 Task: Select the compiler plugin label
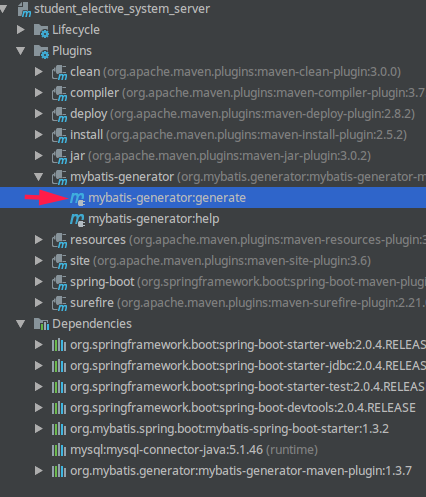click(94, 93)
